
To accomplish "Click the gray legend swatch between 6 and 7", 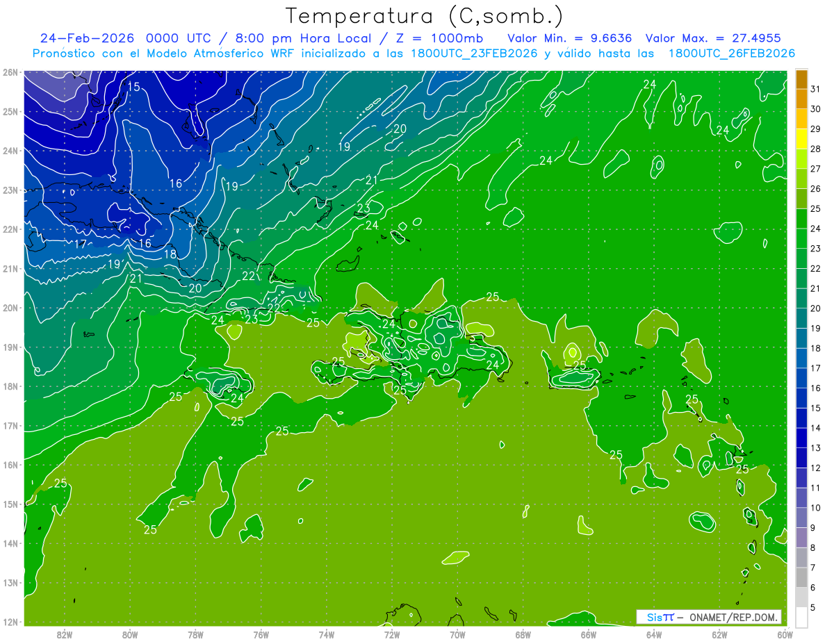I will pyautogui.click(x=801, y=577).
